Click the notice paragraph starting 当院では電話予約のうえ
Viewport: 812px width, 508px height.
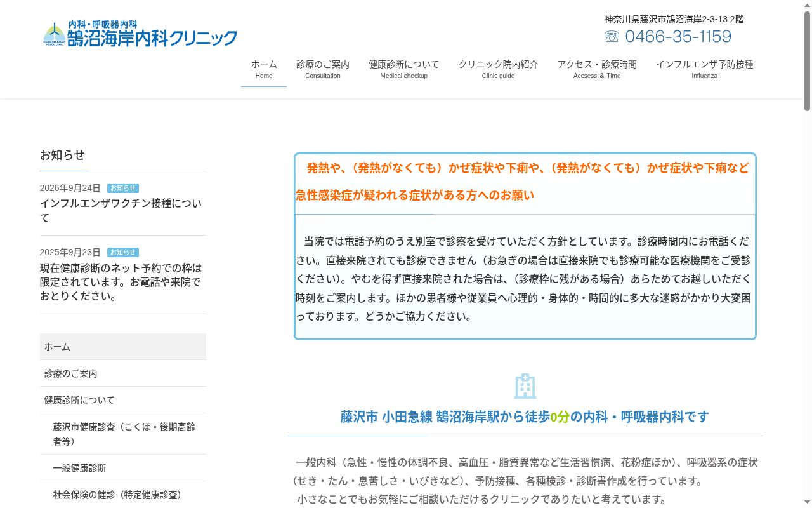(x=523, y=279)
